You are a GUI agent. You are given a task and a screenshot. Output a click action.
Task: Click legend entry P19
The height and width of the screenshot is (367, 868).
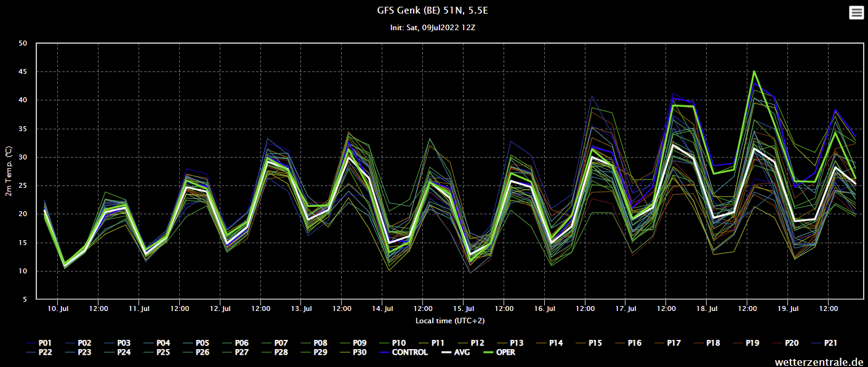(746, 342)
